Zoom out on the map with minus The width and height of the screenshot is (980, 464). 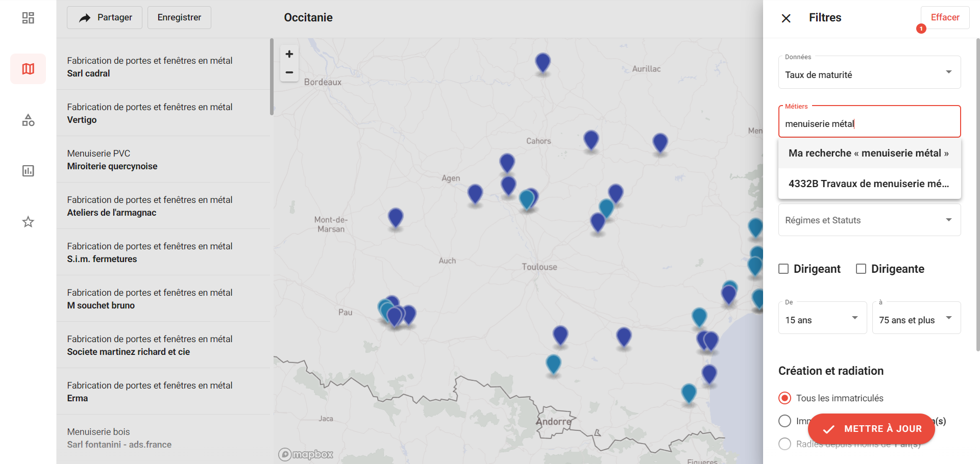[x=289, y=72]
